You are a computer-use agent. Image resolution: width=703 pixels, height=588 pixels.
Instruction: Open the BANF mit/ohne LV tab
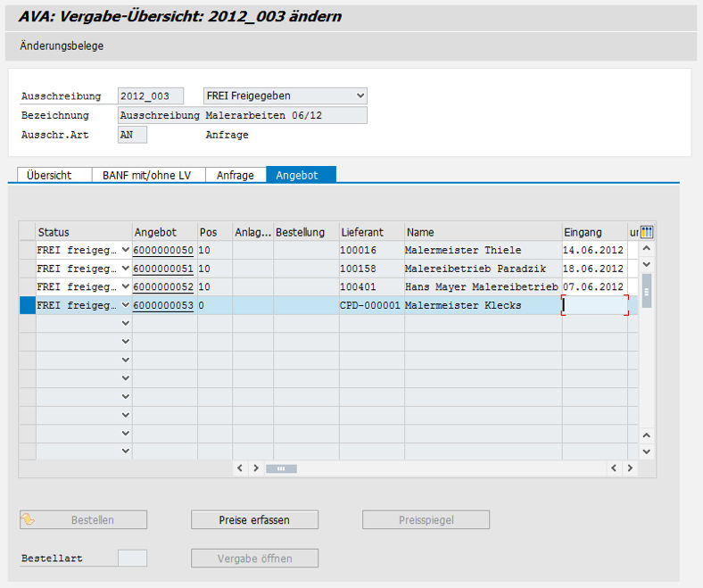(x=147, y=175)
